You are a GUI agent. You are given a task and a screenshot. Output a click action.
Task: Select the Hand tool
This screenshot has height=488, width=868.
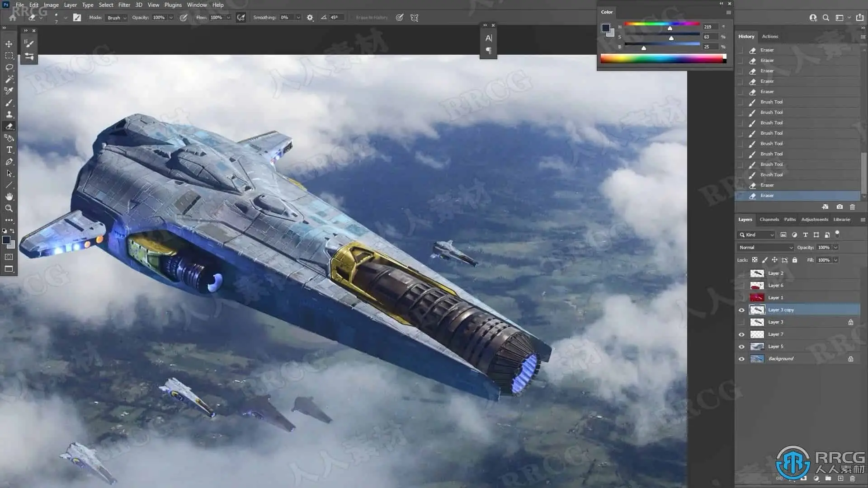pos(9,197)
